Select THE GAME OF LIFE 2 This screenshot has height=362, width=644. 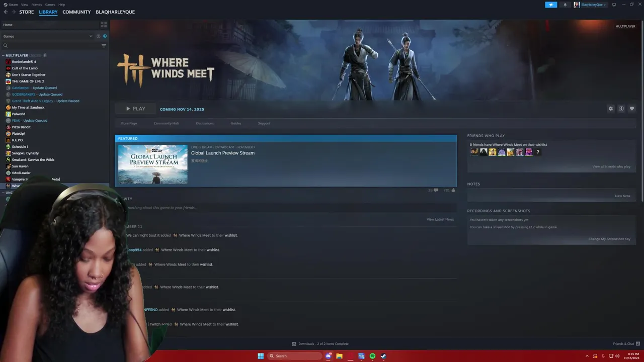pyautogui.click(x=28, y=81)
